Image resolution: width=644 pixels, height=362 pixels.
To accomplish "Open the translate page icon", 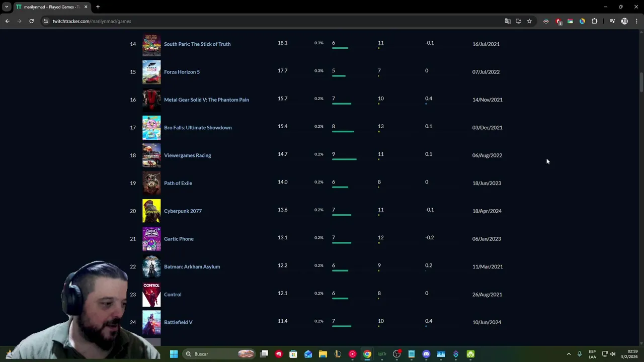I will tap(508, 21).
